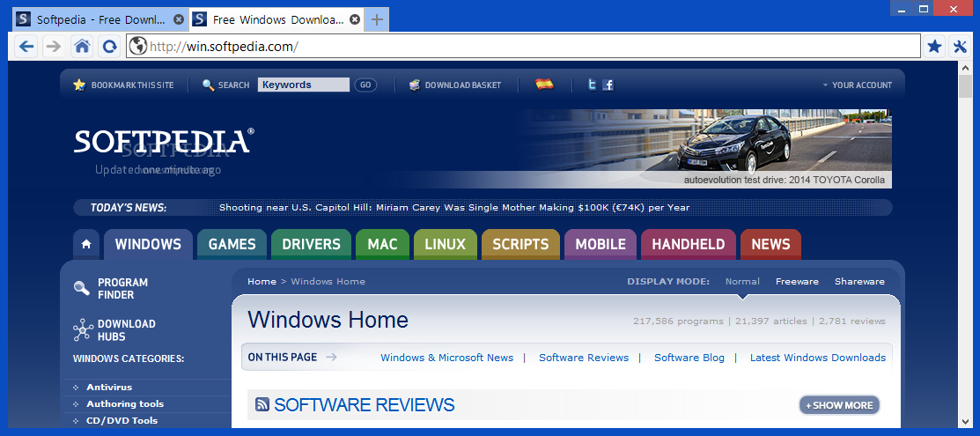
Task: Click the magnifier Search icon on the site
Action: coord(208,85)
